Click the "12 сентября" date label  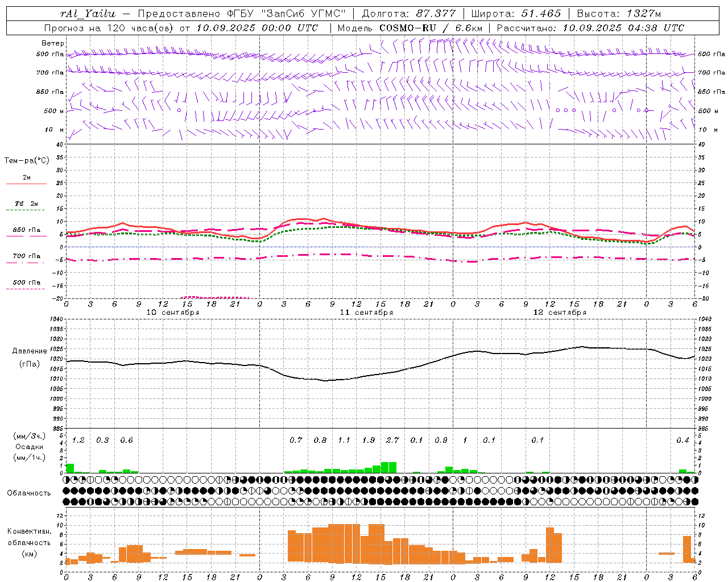(x=560, y=313)
